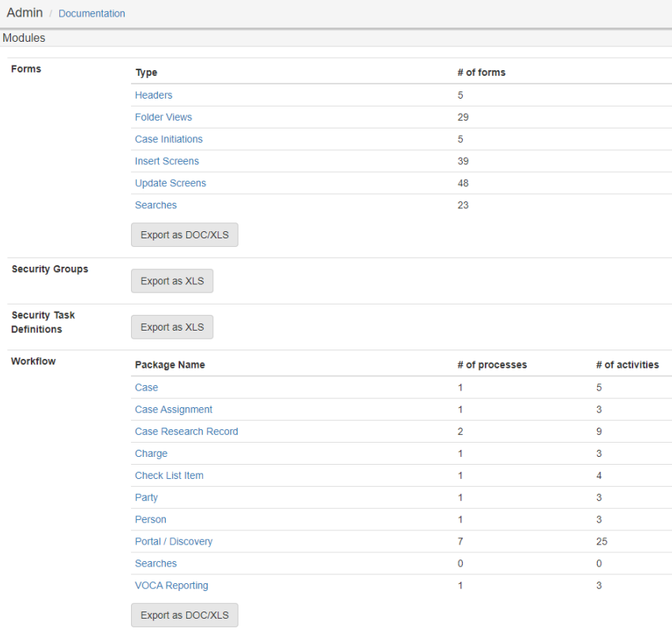The image size is (672, 636).
Task: Export the Forms list as DOC/XLS
Action: click(184, 234)
